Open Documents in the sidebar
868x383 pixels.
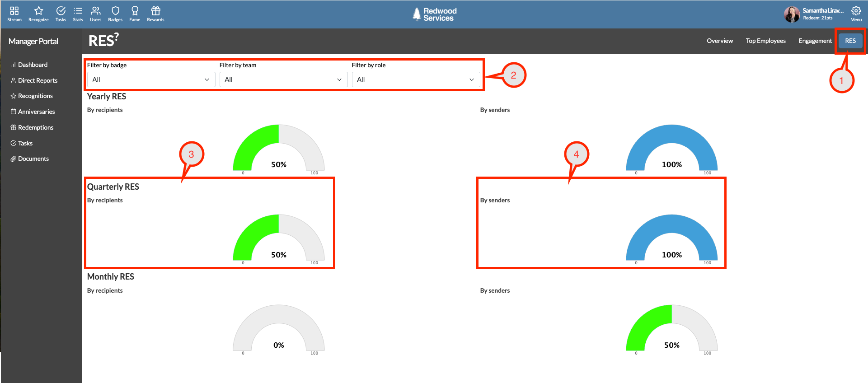[29, 159]
